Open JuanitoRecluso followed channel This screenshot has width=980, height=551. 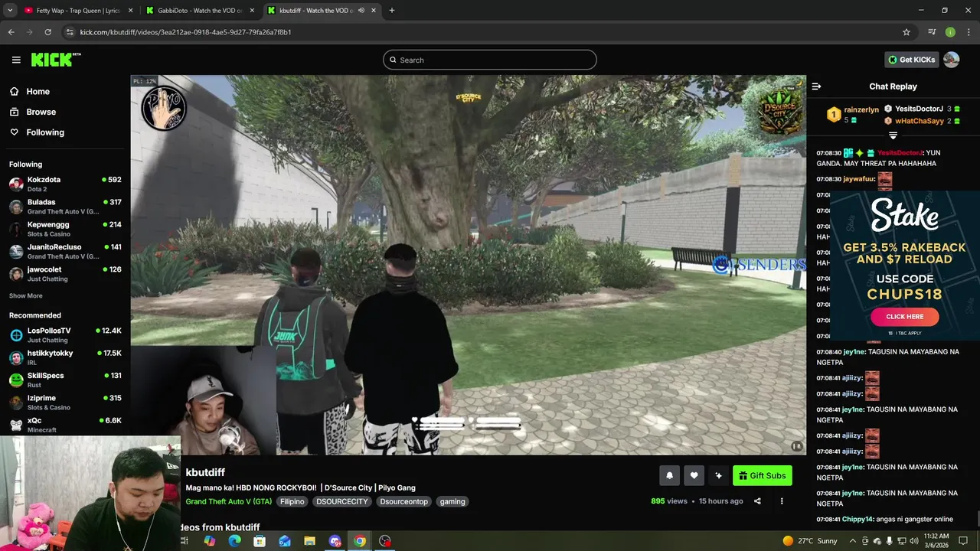click(65, 251)
